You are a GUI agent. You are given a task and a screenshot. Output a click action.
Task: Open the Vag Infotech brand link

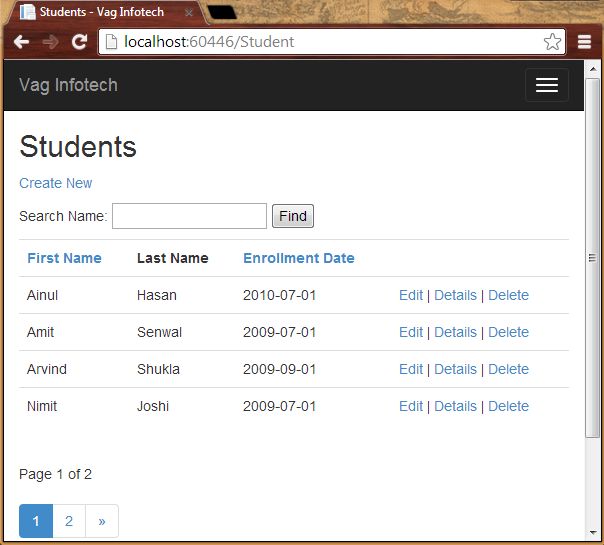click(x=68, y=85)
